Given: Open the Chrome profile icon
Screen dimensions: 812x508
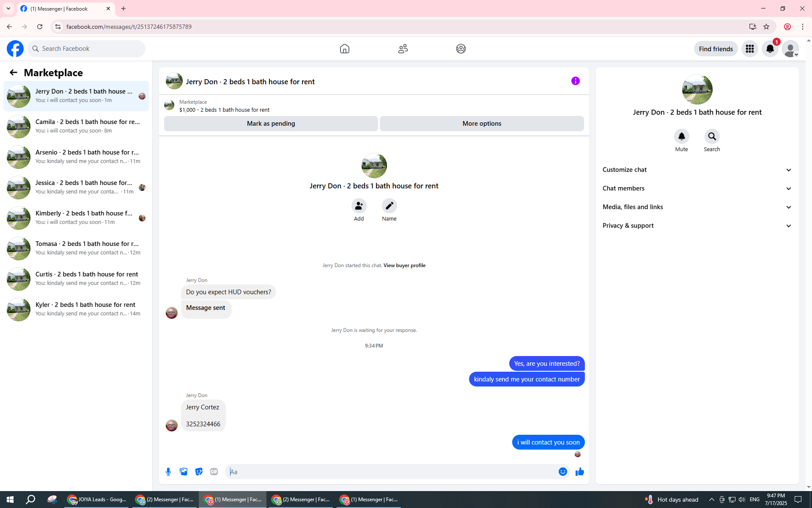Looking at the screenshot, I should click(787, 27).
